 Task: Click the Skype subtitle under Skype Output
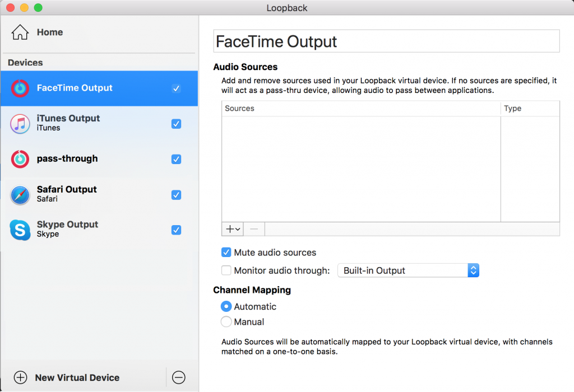click(x=48, y=234)
